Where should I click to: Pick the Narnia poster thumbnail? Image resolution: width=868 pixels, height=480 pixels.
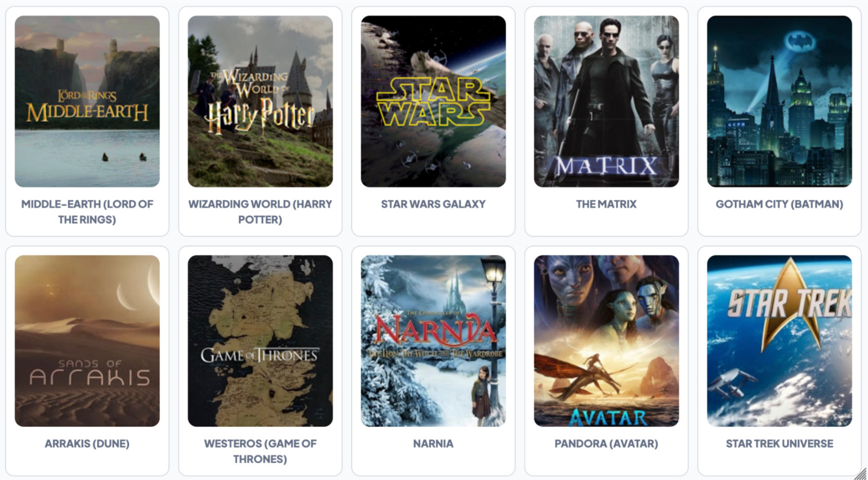click(x=433, y=341)
